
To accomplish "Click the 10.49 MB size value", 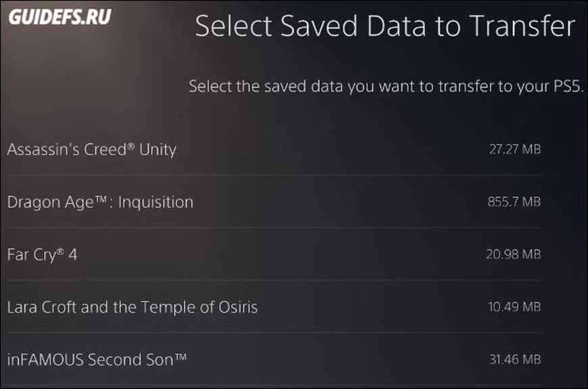I will [x=514, y=307].
